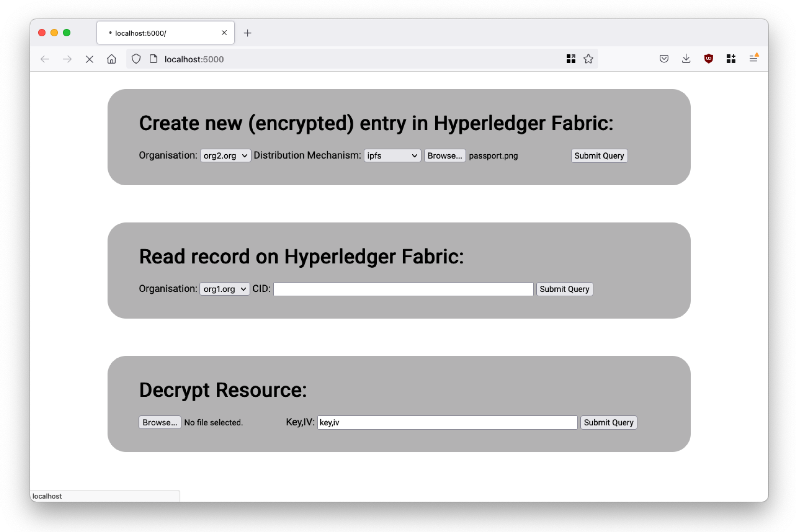
Task: Open the ipfs Distribution Mechanism dropdown
Action: (x=392, y=156)
